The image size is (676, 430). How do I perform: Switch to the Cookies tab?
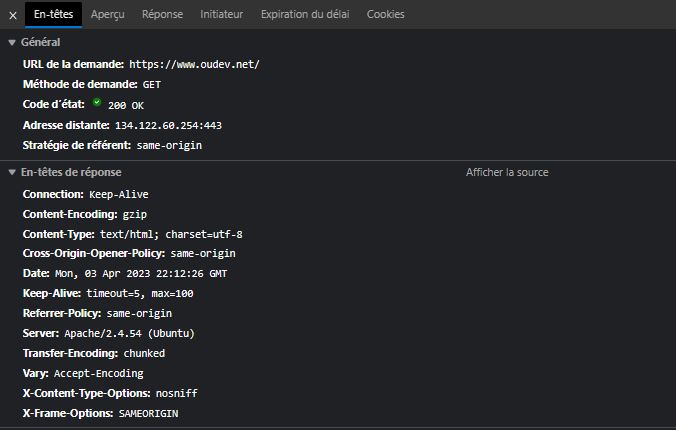385,14
